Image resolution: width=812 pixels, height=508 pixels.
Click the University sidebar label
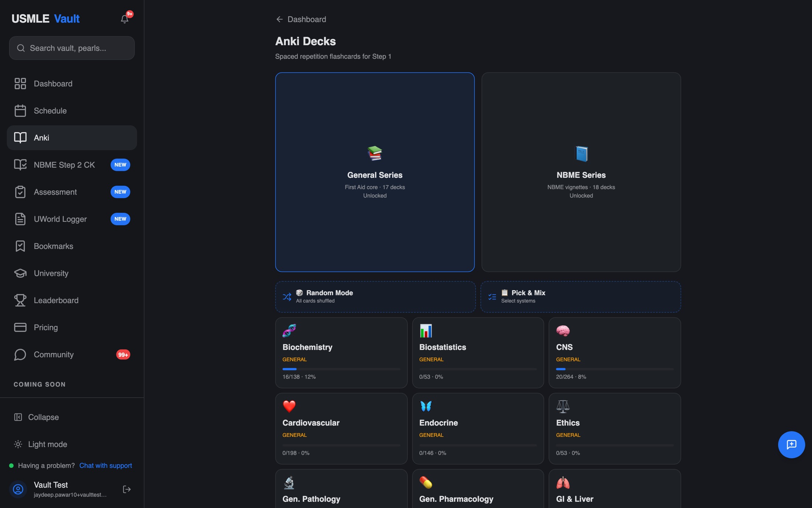(x=51, y=273)
